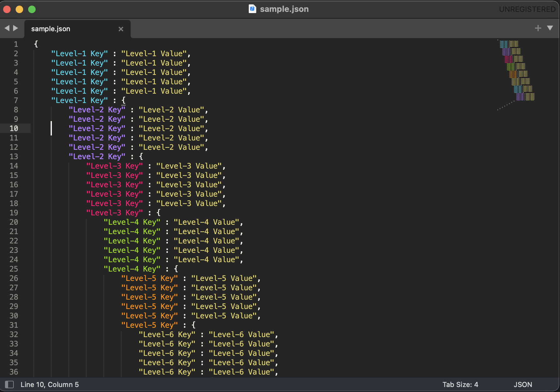
Task: Click the "Level-6 Key" on line 33
Action: pos(167,344)
